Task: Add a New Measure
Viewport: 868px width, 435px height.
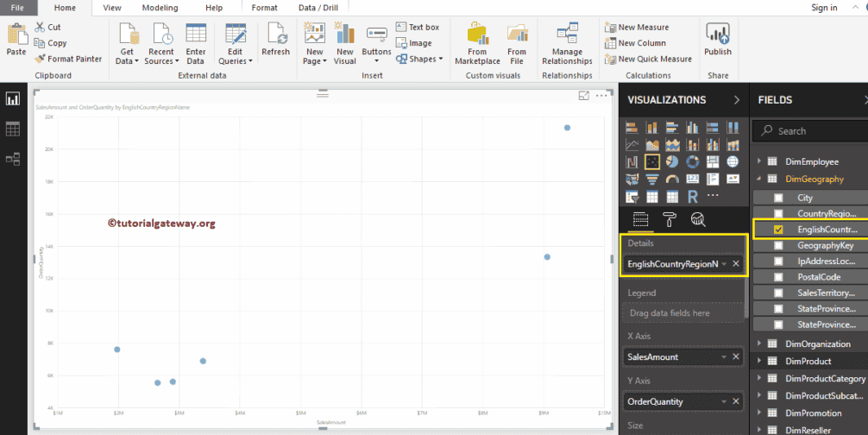Action: [637, 27]
